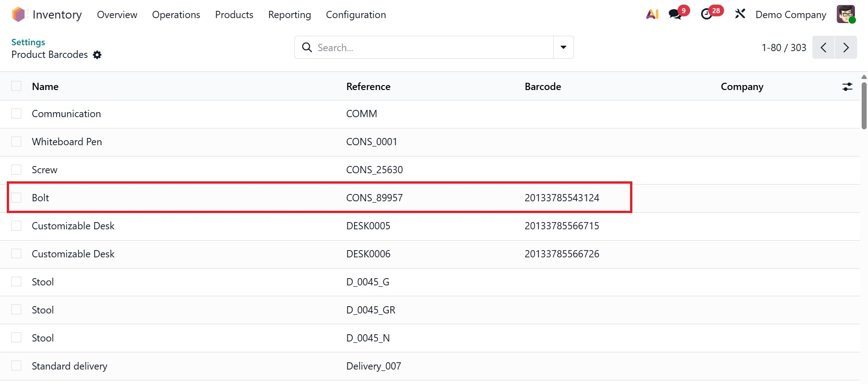This screenshot has width=868, height=384.
Task: Select the Bolt row checkbox
Action: (16, 198)
